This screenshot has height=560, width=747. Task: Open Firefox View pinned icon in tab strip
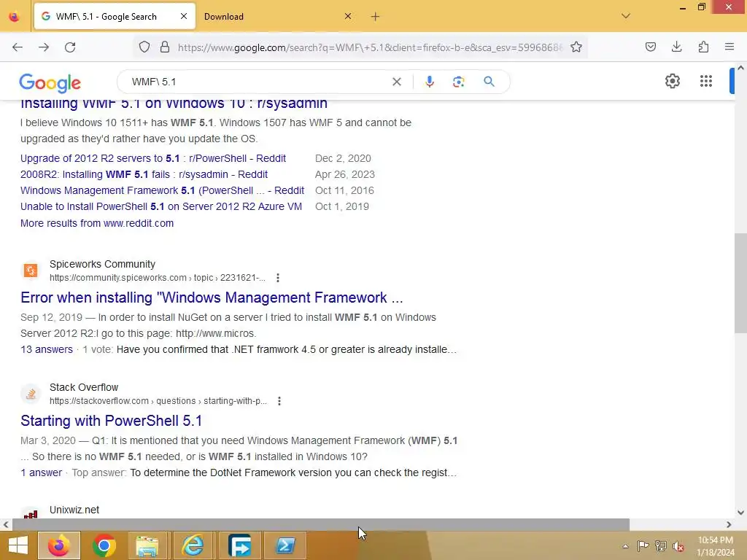coord(15,17)
